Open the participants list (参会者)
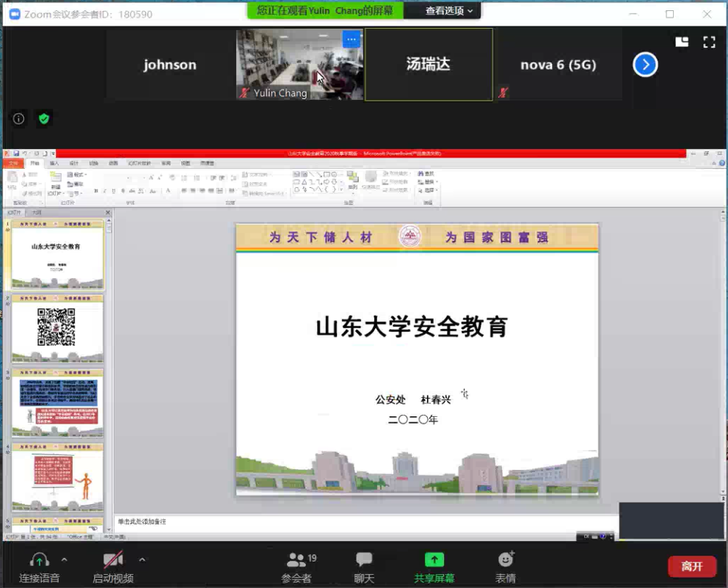 296,567
